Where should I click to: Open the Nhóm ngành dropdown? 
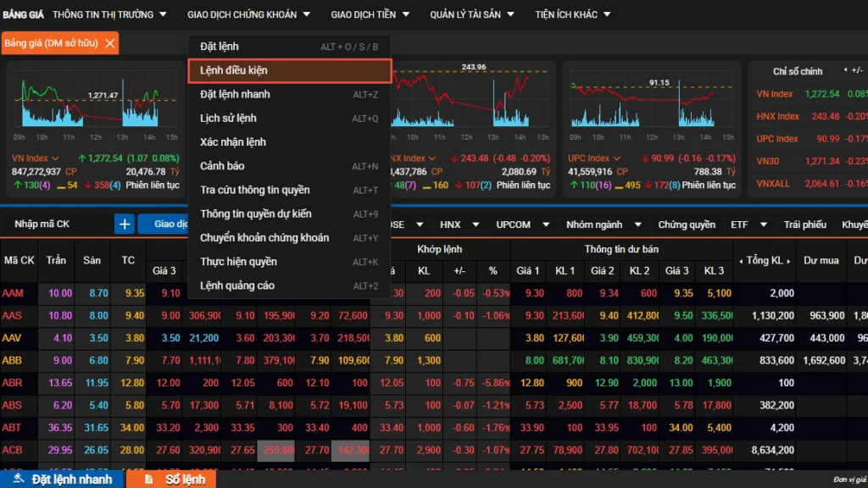pyautogui.click(x=632, y=225)
